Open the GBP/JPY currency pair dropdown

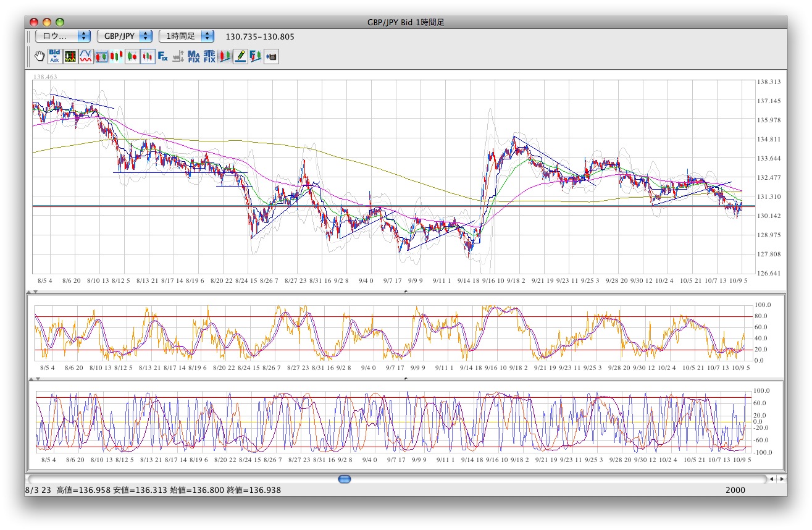[125, 36]
